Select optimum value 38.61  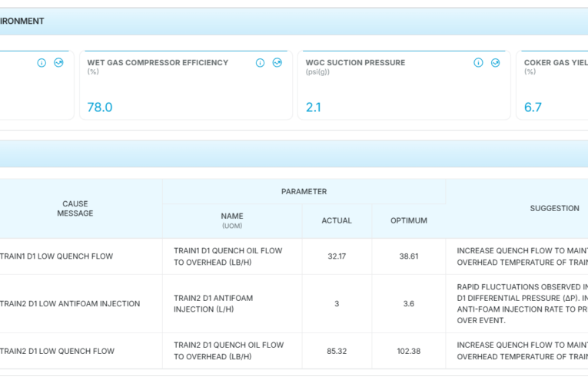(x=409, y=256)
